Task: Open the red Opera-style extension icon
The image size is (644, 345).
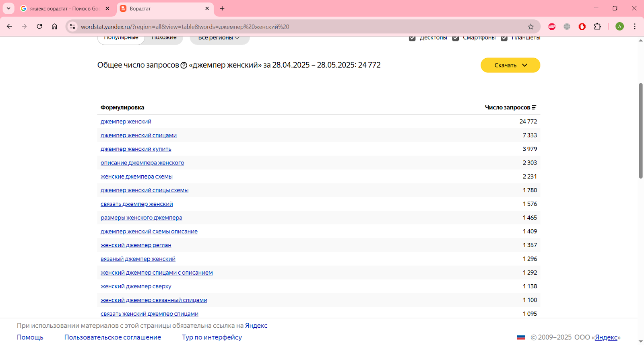Action: tap(582, 27)
